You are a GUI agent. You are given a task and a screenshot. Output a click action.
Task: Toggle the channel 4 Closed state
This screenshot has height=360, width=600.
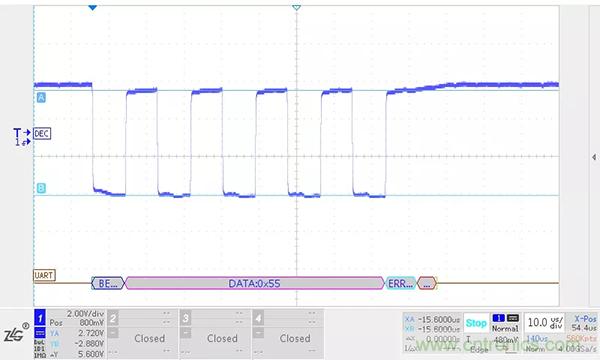coord(295,338)
